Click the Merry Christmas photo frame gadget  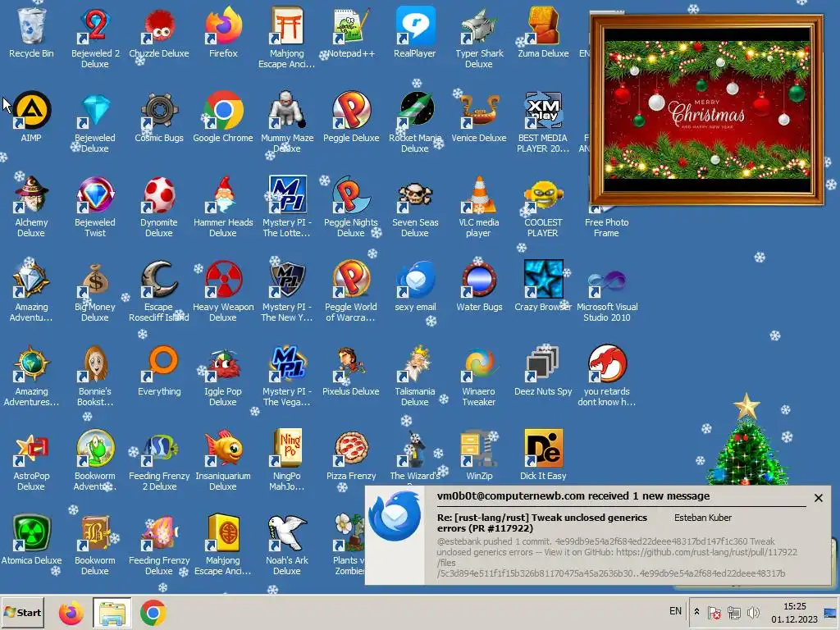pyautogui.click(x=706, y=110)
